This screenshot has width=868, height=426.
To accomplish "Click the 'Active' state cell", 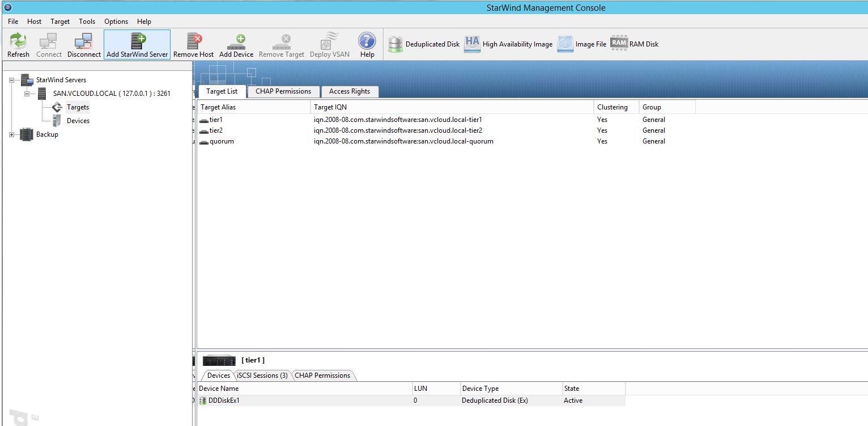I will 573,400.
